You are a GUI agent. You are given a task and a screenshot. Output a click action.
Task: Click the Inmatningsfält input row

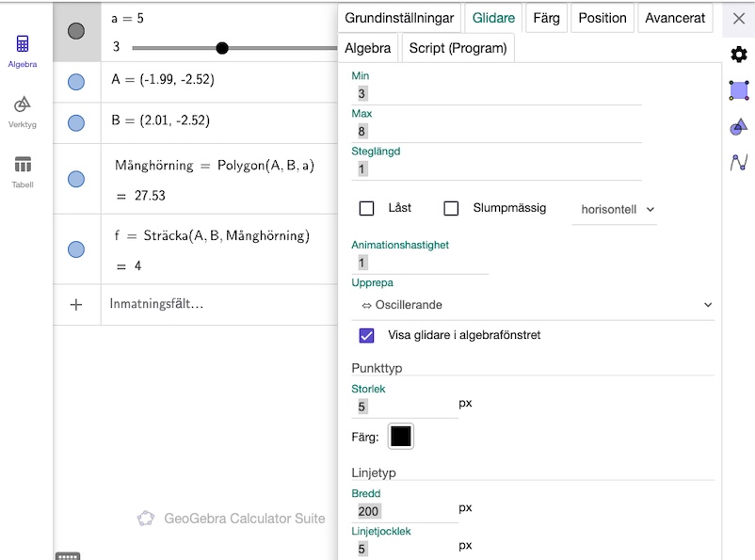coord(188,303)
